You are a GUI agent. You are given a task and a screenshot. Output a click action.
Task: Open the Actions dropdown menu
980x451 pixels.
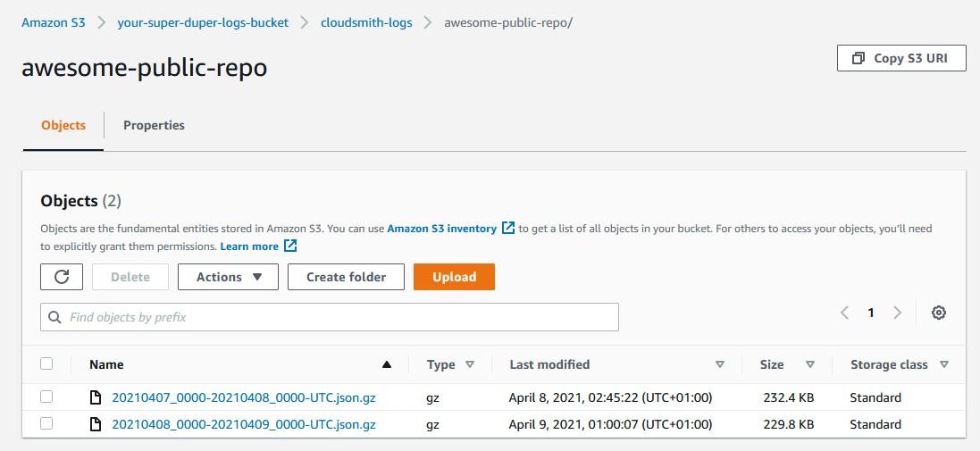click(x=228, y=277)
